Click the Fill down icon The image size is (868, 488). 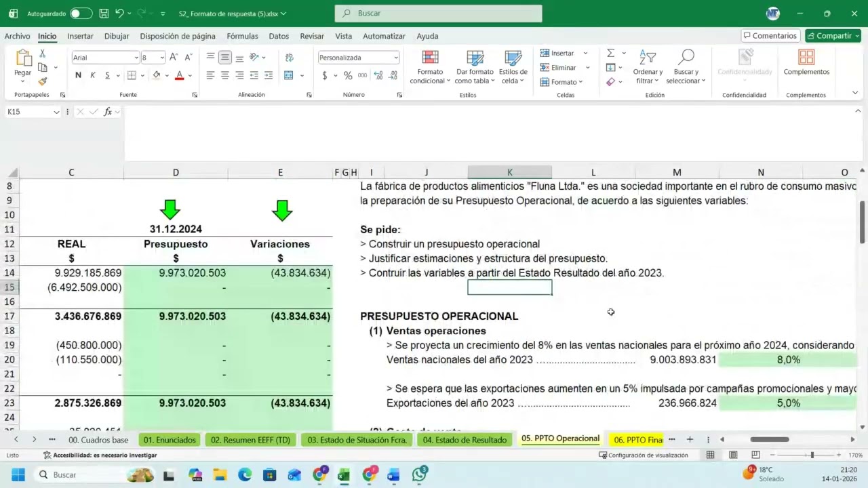coord(610,67)
